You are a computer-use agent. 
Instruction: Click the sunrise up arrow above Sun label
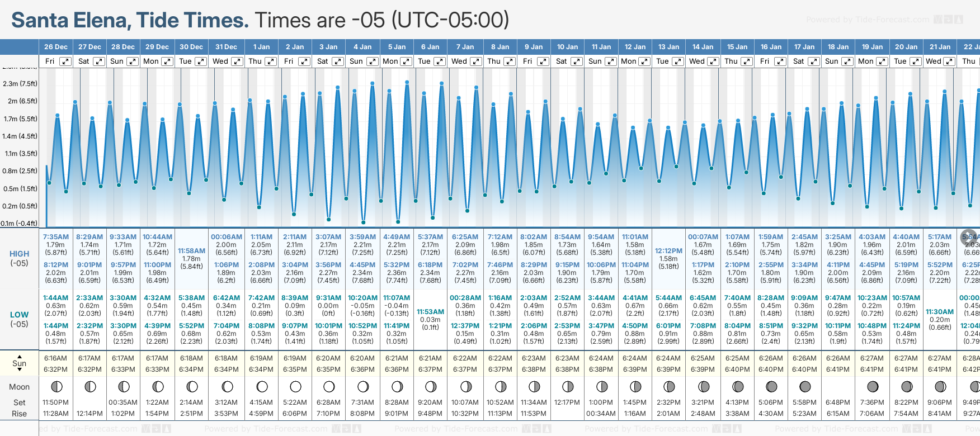20,356
